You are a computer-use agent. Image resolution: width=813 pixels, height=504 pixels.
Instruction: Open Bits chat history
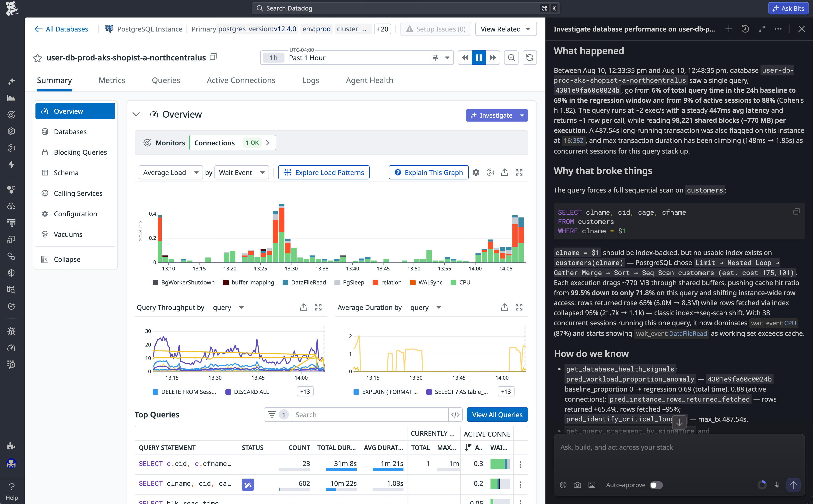[745, 29]
